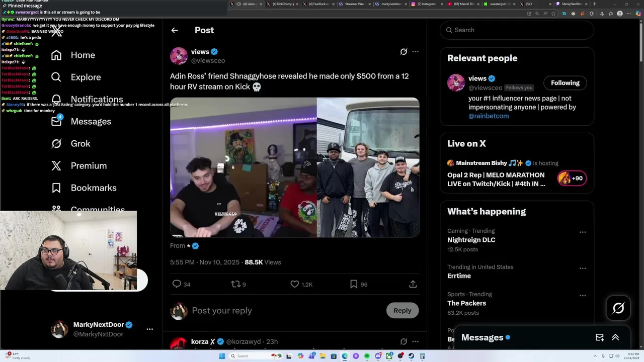Open a new browser tab with plus
Screen dimensions: 644x362
[595, 4]
